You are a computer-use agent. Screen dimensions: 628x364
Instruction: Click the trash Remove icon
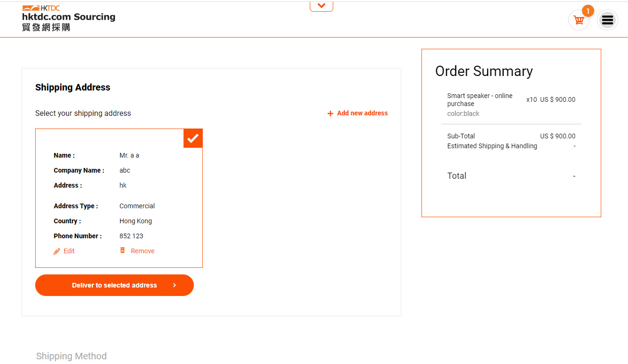(123, 250)
